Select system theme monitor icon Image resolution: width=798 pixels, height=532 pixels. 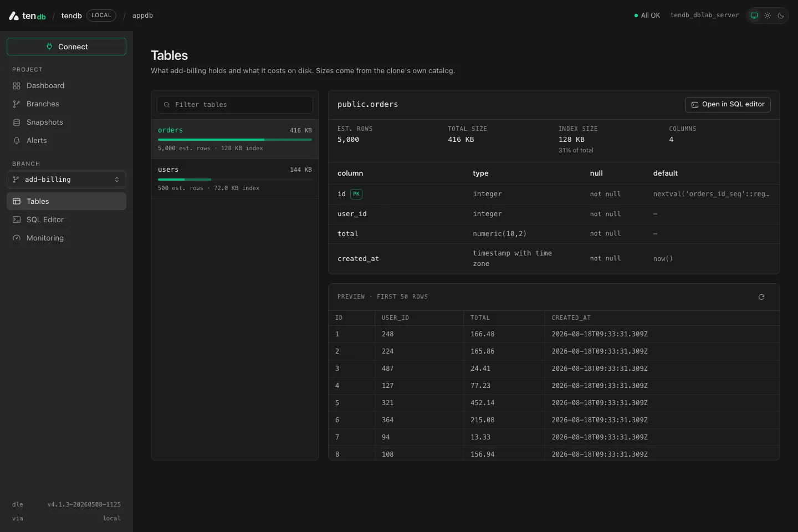(x=754, y=16)
